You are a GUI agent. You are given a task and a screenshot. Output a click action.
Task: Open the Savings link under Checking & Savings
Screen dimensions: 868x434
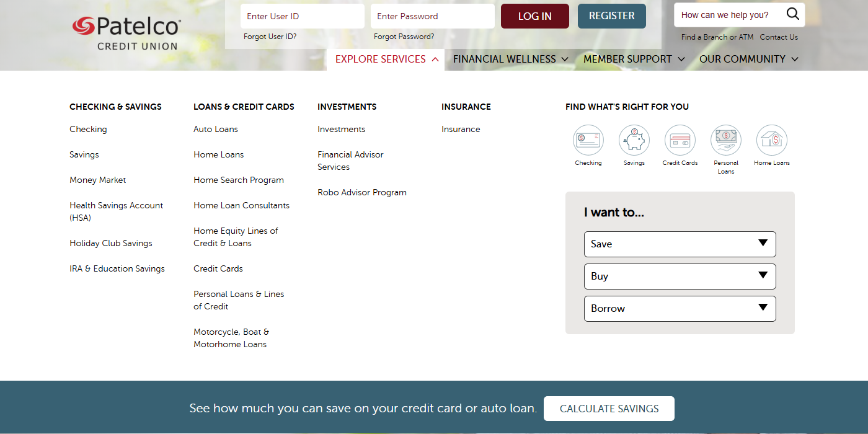pos(84,154)
